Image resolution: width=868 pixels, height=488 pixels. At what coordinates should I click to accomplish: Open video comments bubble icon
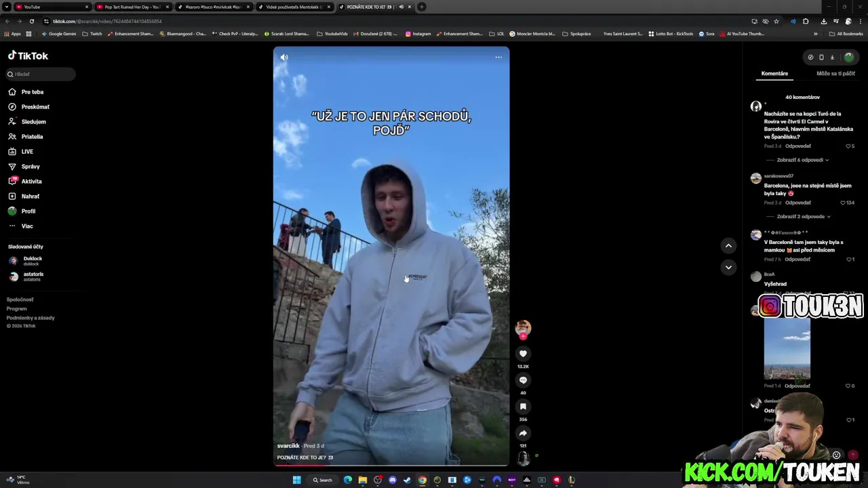[x=523, y=380]
